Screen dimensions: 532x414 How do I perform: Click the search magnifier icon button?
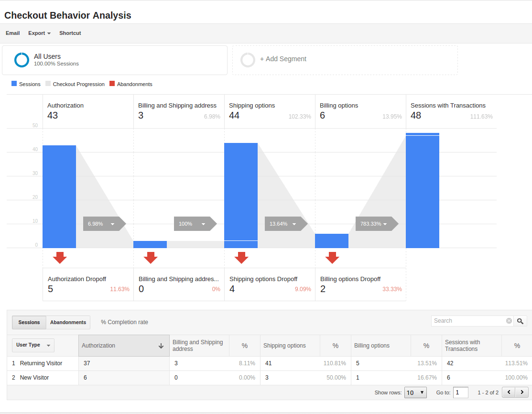click(521, 321)
